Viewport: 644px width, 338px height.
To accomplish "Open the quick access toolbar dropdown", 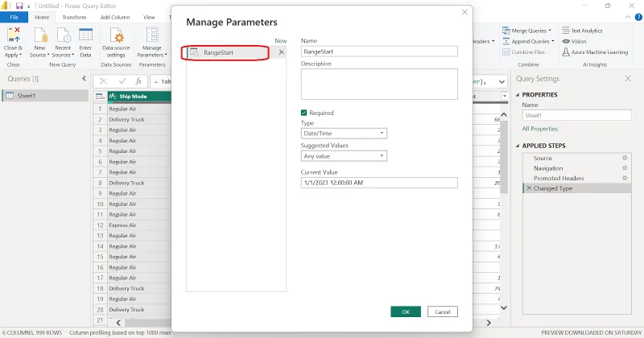I will [x=29, y=6].
